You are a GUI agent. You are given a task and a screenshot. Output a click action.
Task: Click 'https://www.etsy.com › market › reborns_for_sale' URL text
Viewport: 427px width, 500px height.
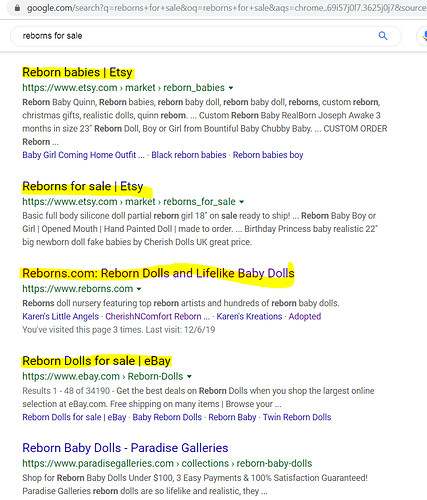(129, 202)
